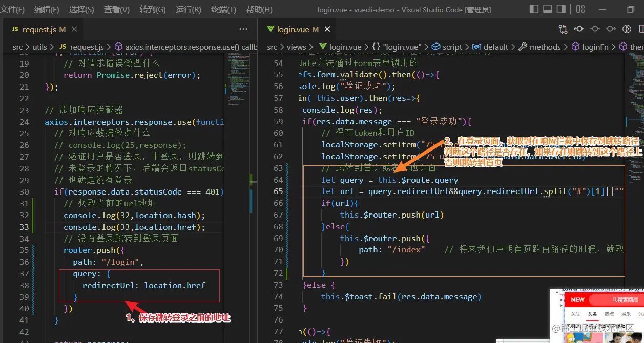Viewport: 644px width, 343px height.
Task: Click the git graph circular icon
Action: 627,29
